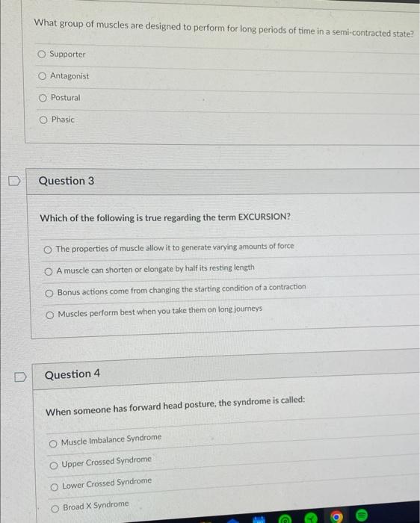Flag Question 4 with the bookmark icon
Image resolution: width=420 pixels, height=523 pixels.
20,377
